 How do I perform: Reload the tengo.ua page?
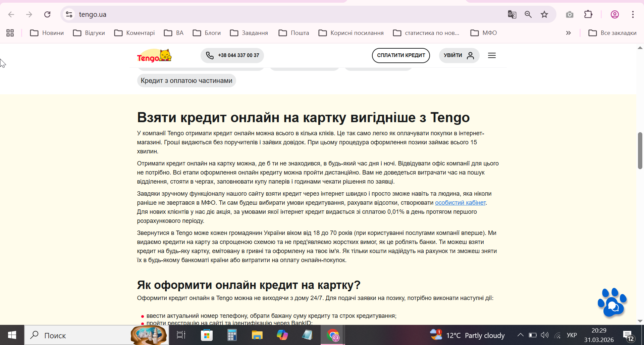pos(47,14)
